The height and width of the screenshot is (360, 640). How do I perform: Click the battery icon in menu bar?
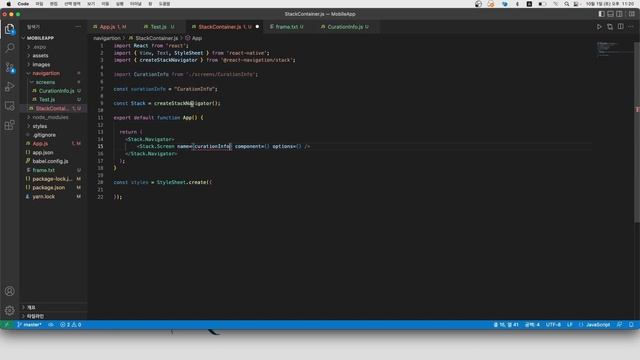pos(542,4)
